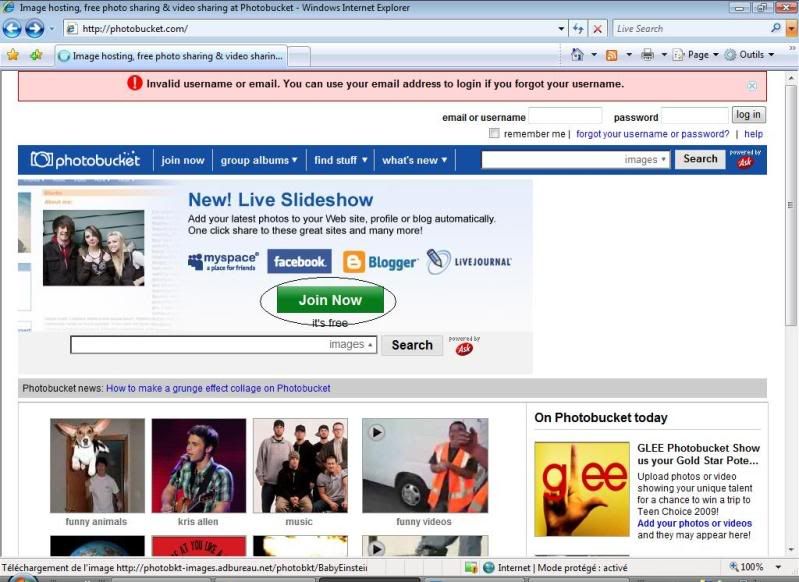The image size is (799, 582).
Task: Open the Page menu
Action: click(x=696, y=55)
